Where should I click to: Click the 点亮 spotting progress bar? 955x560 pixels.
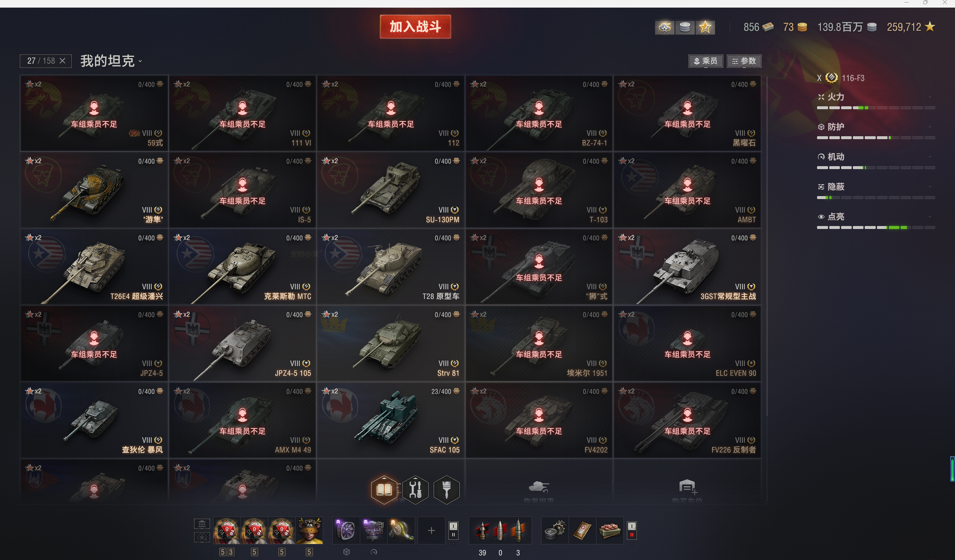tap(876, 228)
